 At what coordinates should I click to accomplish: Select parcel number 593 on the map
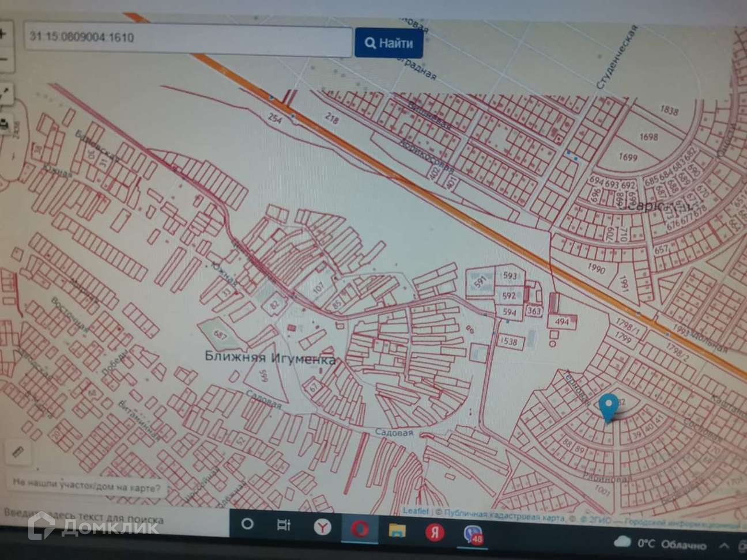point(510,275)
